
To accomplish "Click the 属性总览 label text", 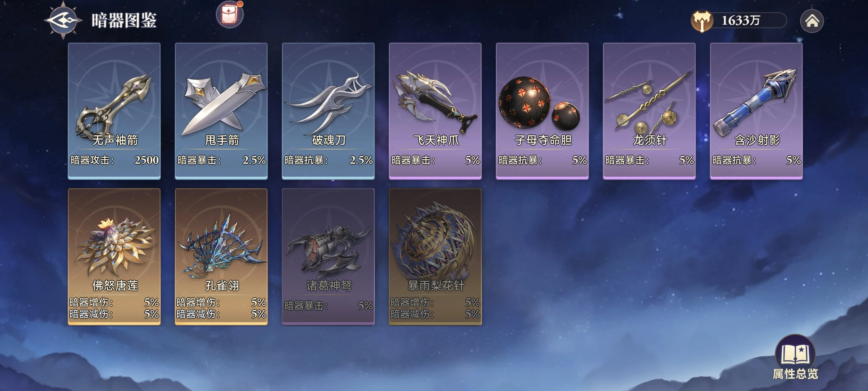I will click(x=795, y=374).
